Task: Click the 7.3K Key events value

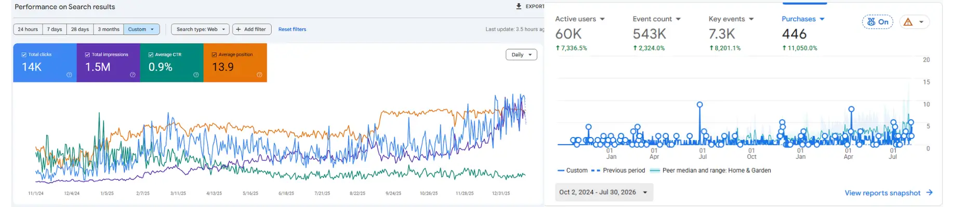Action: coord(722,34)
